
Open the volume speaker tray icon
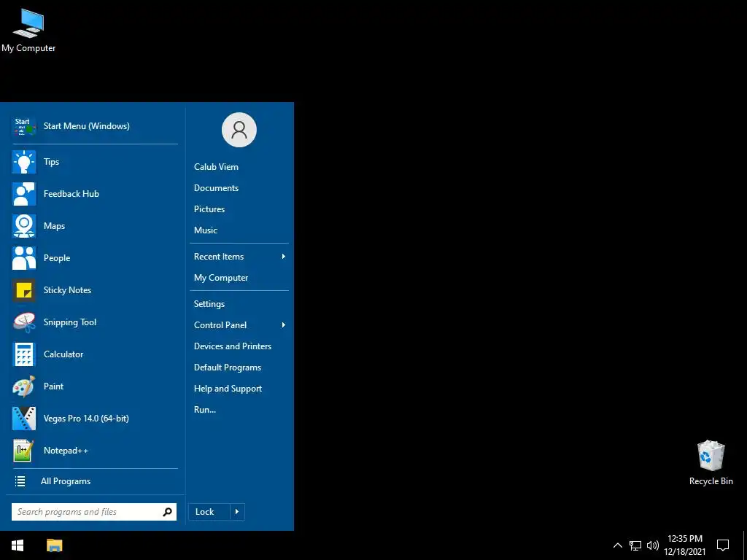653,545
